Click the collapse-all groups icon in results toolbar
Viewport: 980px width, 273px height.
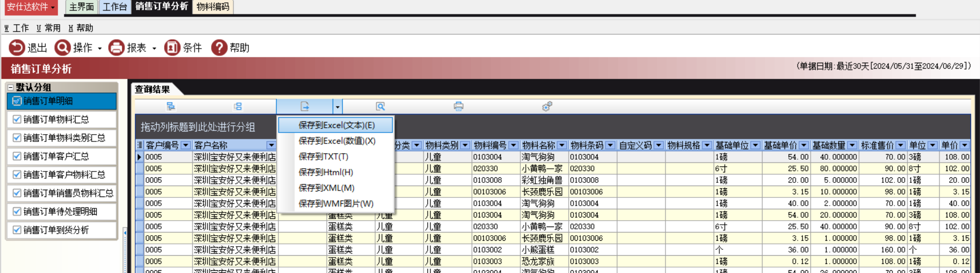[x=238, y=106]
